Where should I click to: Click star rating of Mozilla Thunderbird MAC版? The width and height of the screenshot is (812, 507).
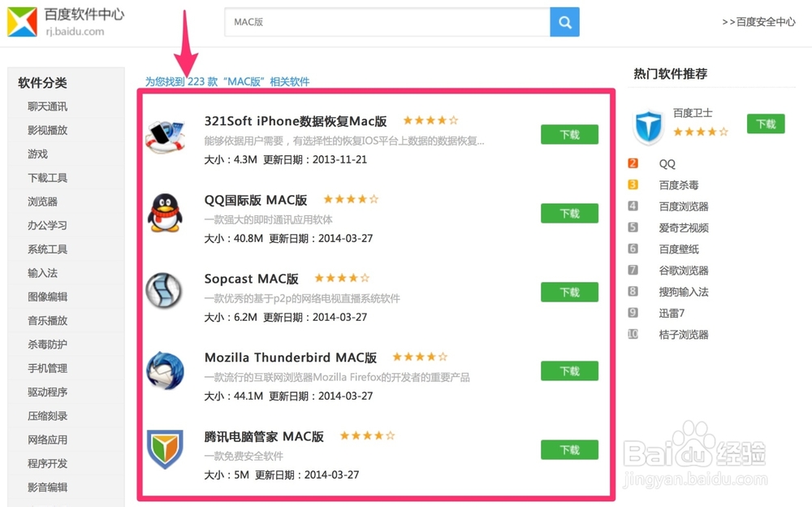[420, 357]
